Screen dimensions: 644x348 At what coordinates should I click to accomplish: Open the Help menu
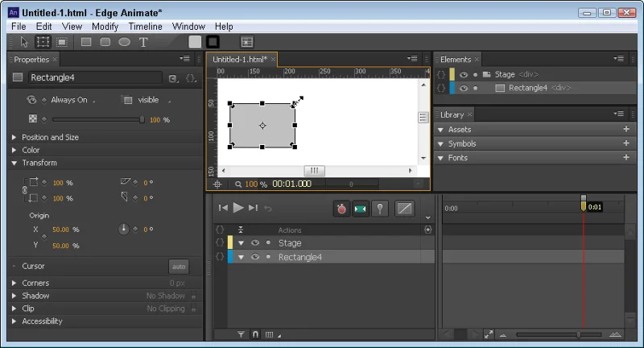(x=224, y=27)
